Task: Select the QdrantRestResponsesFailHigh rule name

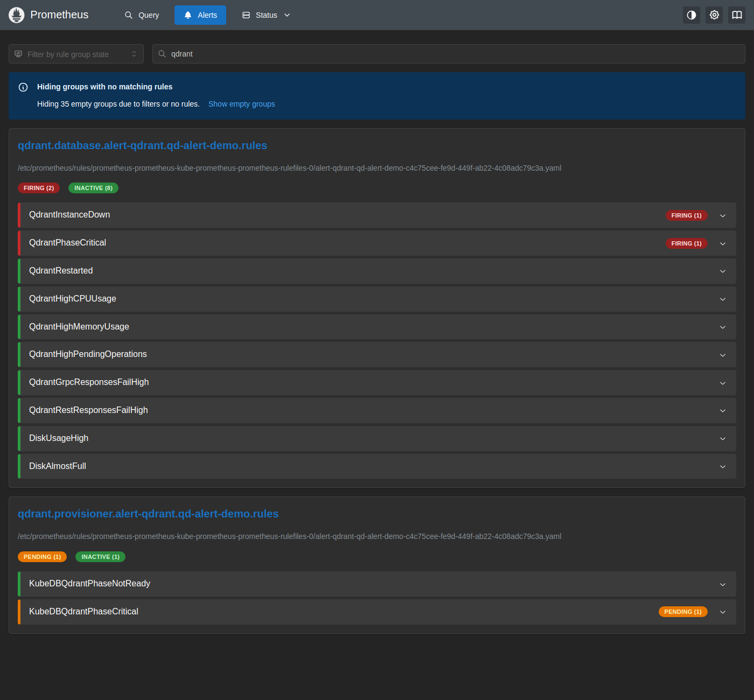Action: click(88, 410)
